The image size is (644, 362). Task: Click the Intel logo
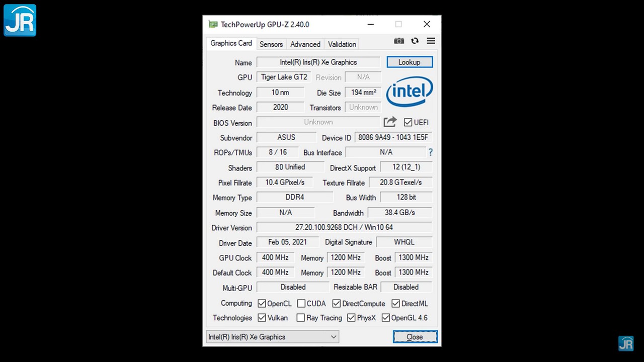click(x=409, y=92)
